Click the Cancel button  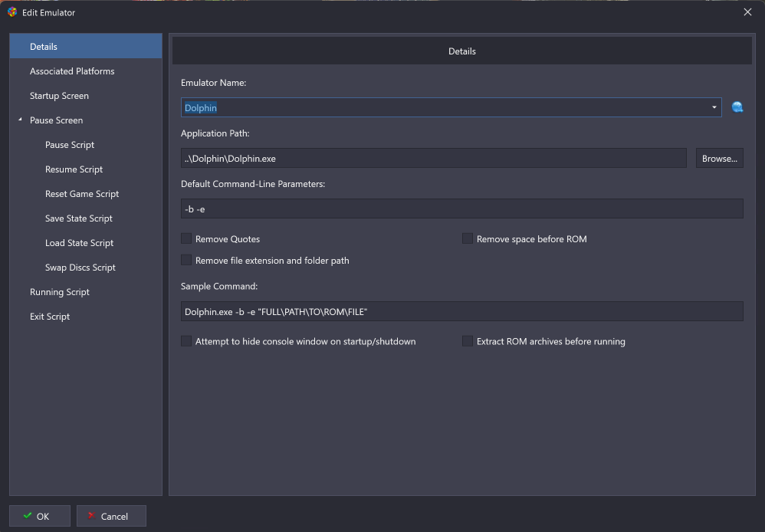point(111,516)
